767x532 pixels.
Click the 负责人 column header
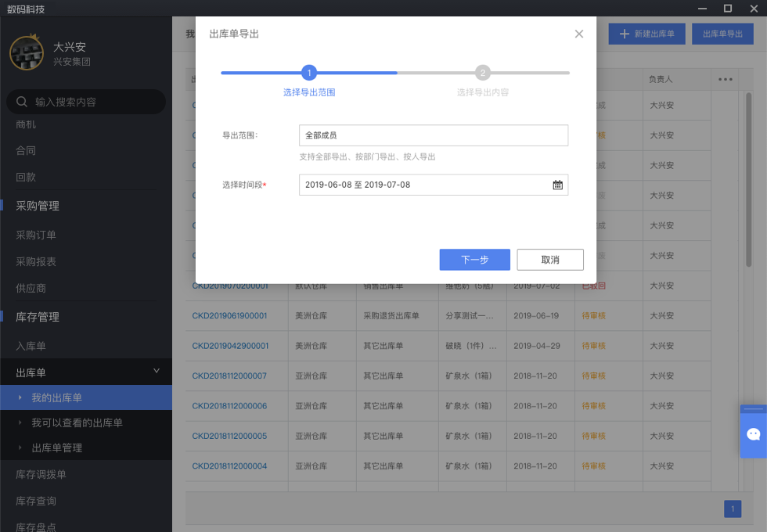tap(661, 79)
